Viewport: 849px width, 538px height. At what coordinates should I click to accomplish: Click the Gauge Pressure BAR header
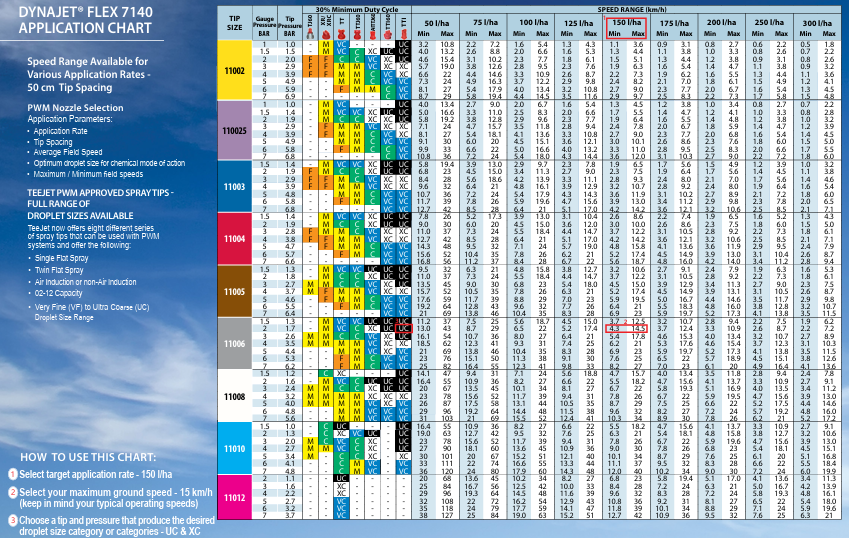click(264, 25)
